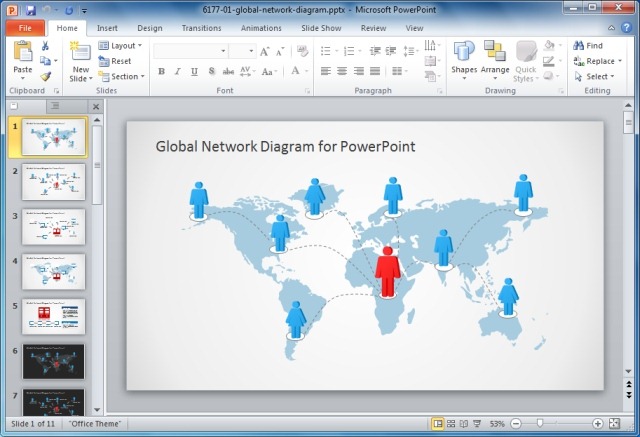Viewport: 640px width, 437px height.
Task: Expand the Select dropdown
Action: (x=595, y=76)
